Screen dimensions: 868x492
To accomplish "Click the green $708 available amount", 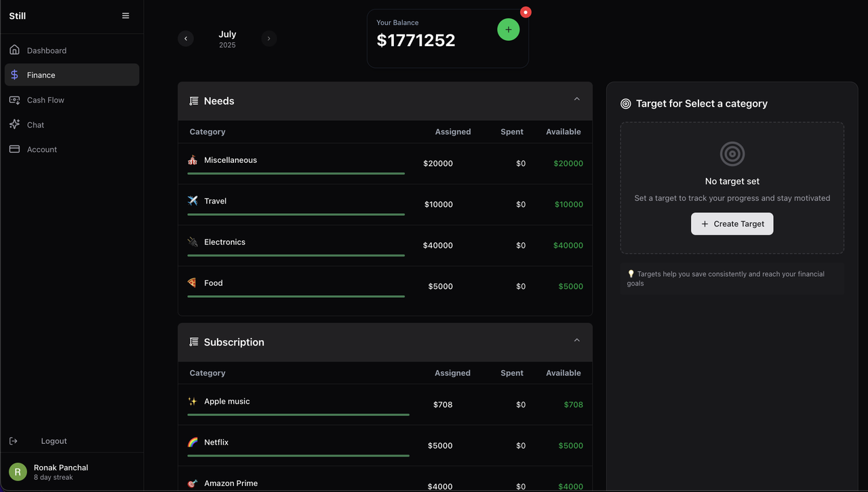I will [x=574, y=404].
